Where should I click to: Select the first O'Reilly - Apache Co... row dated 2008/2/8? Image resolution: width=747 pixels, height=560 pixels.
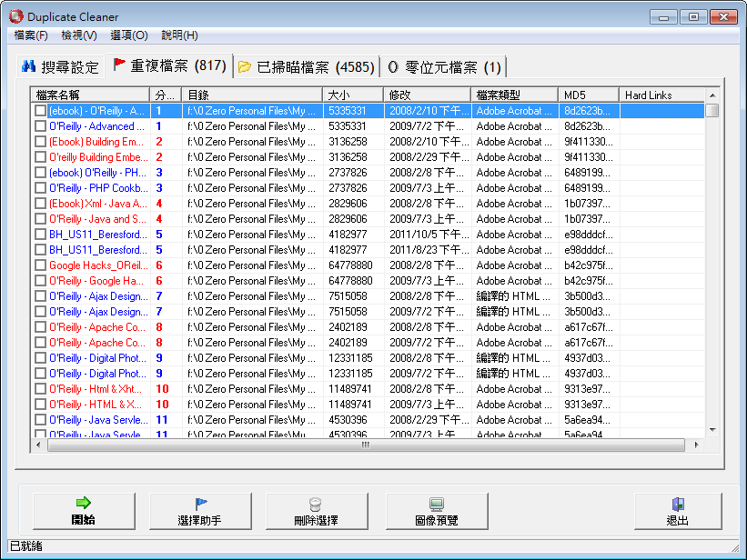pyautogui.click(x=368, y=327)
